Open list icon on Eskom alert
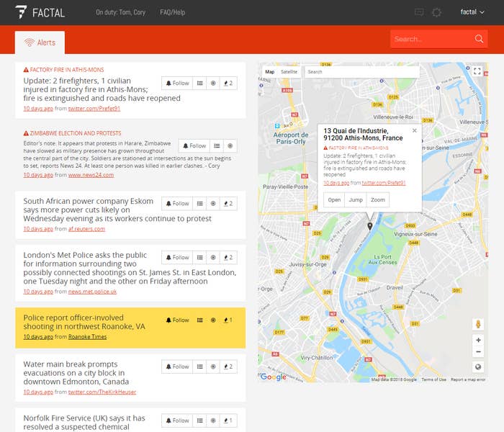504x432 pixels. [199, 204]
